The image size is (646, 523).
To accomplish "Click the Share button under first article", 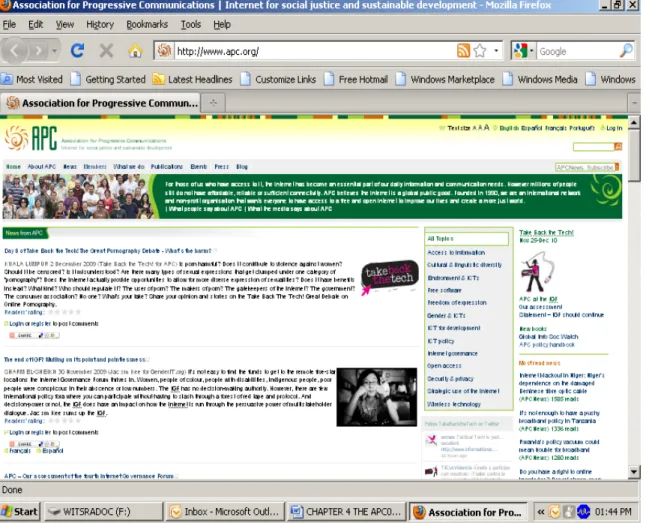I will (34, 335).
